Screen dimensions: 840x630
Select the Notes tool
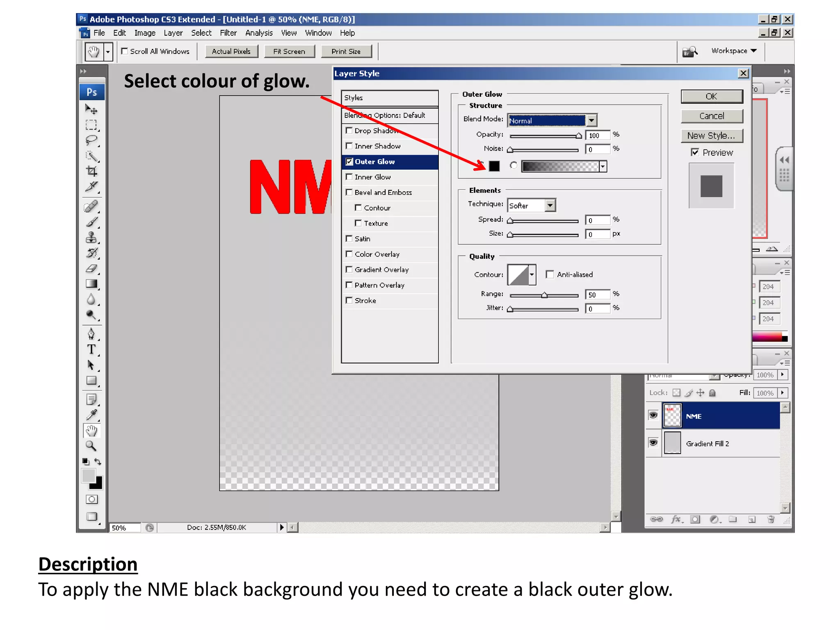[x=91, y=399]
